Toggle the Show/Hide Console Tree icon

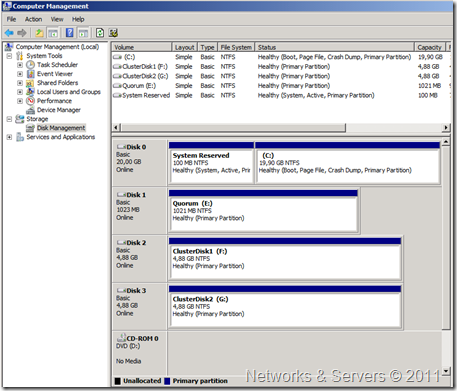pyautogui.click(x=53, y=33)
